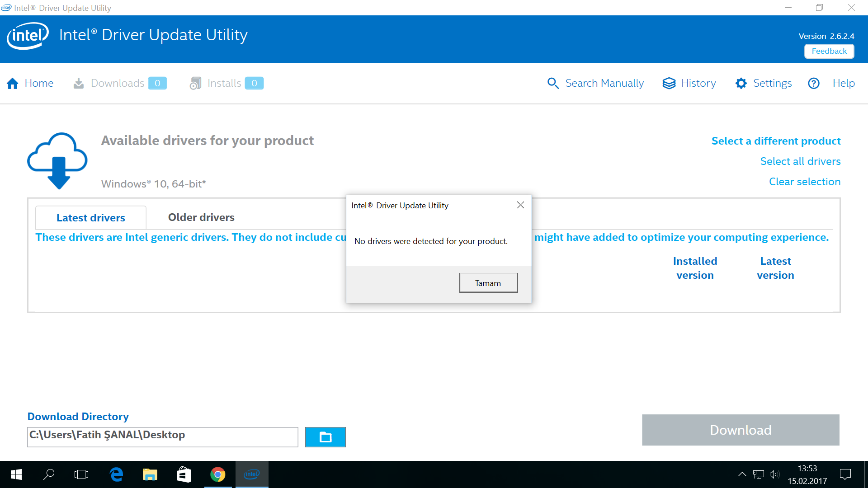
Task: Click the Search Manually magnifier icon
Action: [x=553, y=83]
